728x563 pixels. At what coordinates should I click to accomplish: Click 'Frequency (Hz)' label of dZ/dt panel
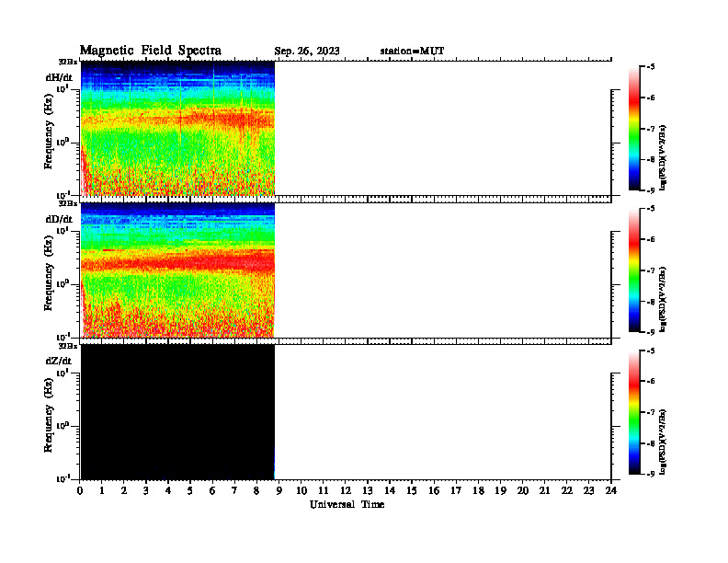tap(49, 415)
